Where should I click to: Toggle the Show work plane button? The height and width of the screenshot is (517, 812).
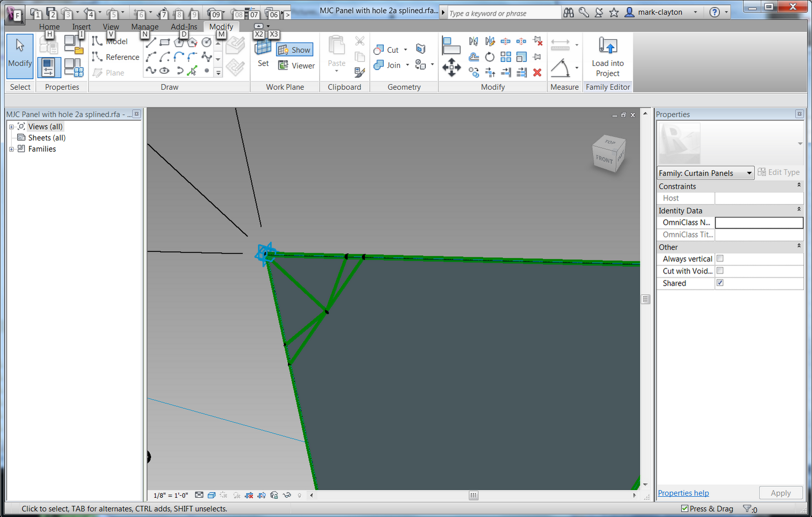tap(294, 49)
